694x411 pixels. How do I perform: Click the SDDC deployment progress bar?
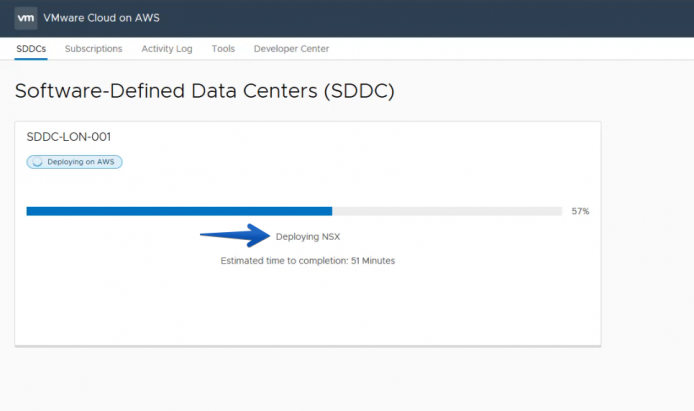[x=294, y=211]
